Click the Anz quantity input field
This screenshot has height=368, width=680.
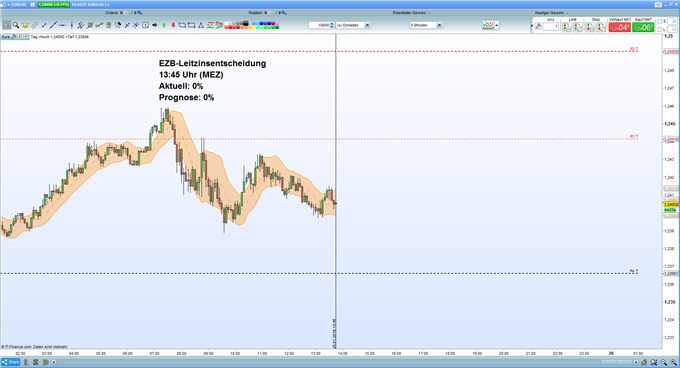pos(551,26)
